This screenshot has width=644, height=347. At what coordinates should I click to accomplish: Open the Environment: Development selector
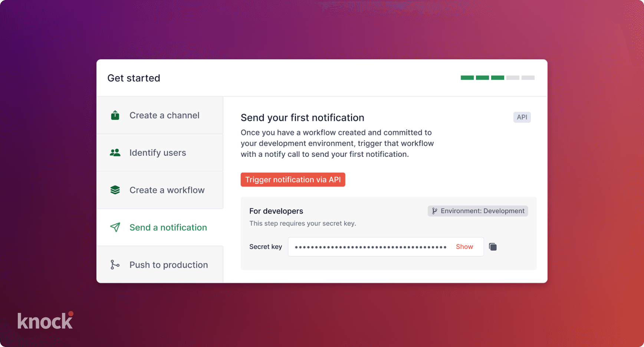click(x=478, y=211)
